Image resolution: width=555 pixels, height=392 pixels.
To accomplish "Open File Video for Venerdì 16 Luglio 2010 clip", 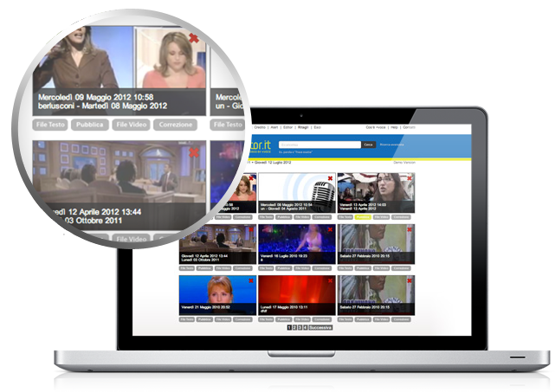I will click(x=302, y=268).
